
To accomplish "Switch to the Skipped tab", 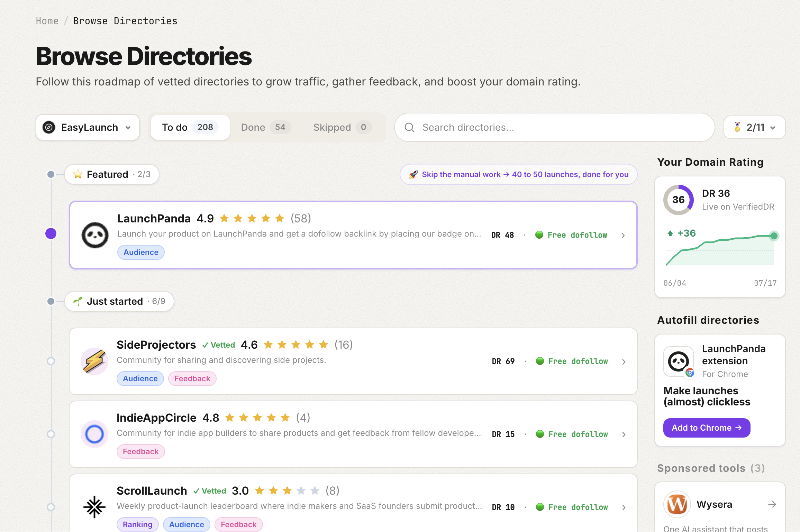I will pyautogui.click(x=342, y=127).
